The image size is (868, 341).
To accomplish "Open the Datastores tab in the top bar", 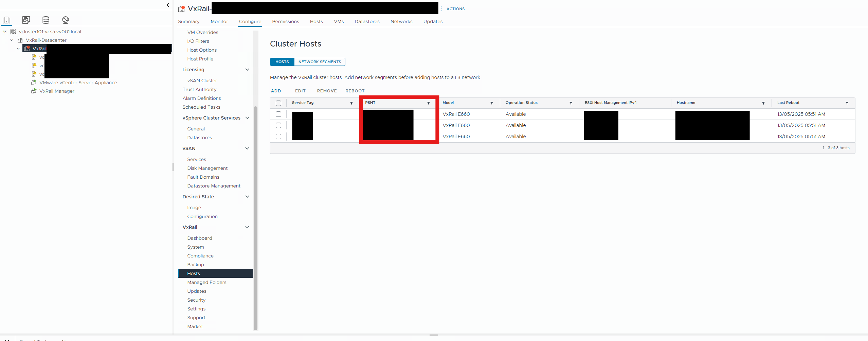I will (367, 21).
